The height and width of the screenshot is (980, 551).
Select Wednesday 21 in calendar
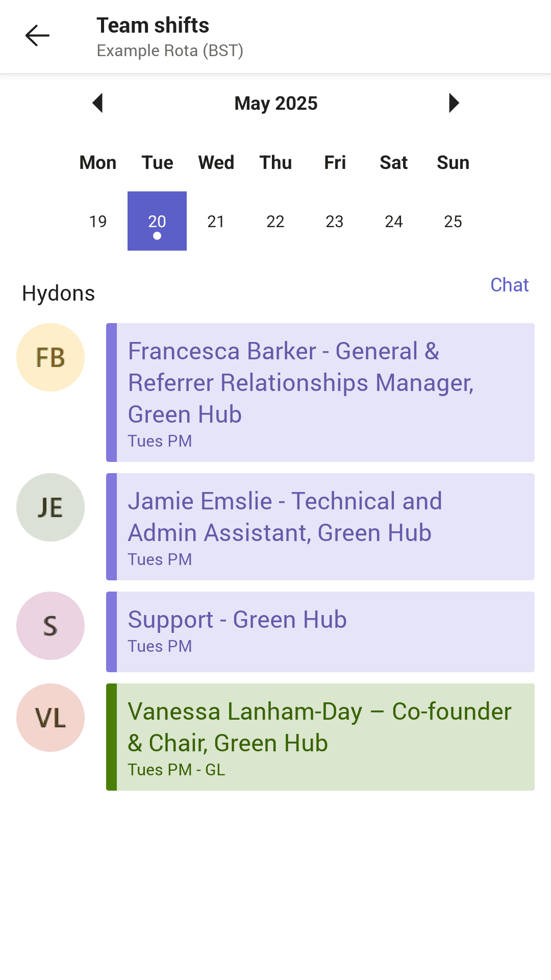pyautogui.click(x=216, y=221)
